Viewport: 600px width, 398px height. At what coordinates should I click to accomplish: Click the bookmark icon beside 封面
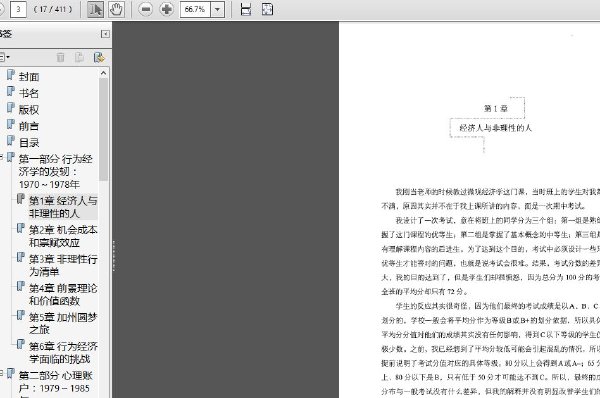point(11,75)
